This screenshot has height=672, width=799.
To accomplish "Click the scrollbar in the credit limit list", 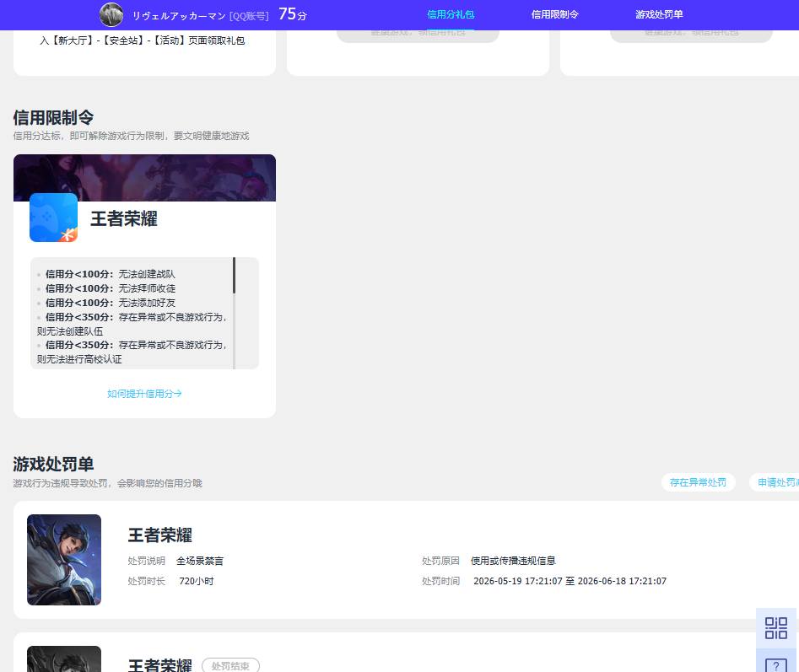I will (234, 276).
